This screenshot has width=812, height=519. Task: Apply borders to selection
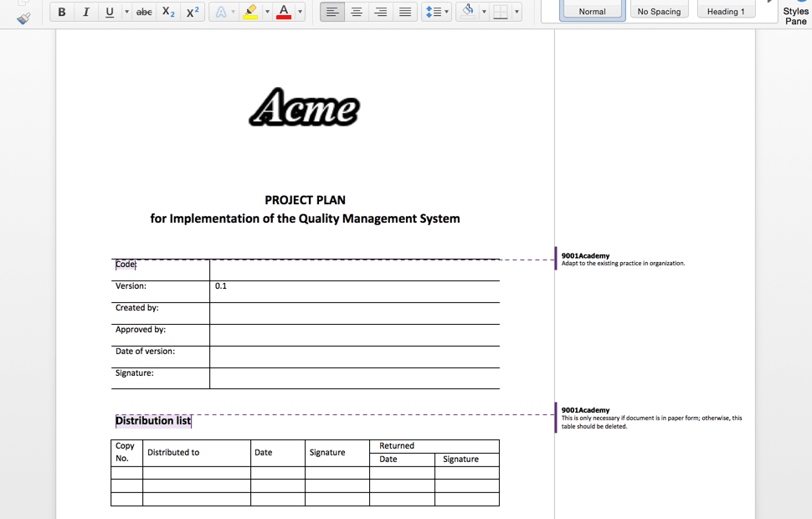[501, 12]
